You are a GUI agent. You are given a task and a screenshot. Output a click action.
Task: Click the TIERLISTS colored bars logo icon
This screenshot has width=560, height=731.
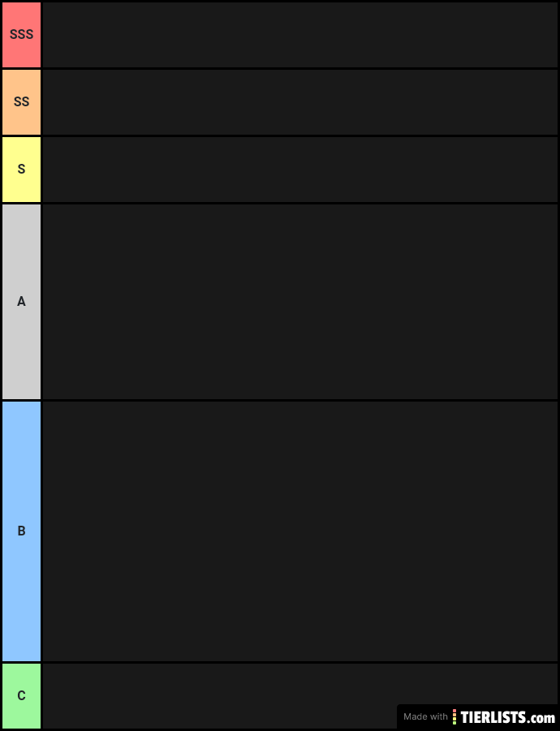tap(454, 716)
